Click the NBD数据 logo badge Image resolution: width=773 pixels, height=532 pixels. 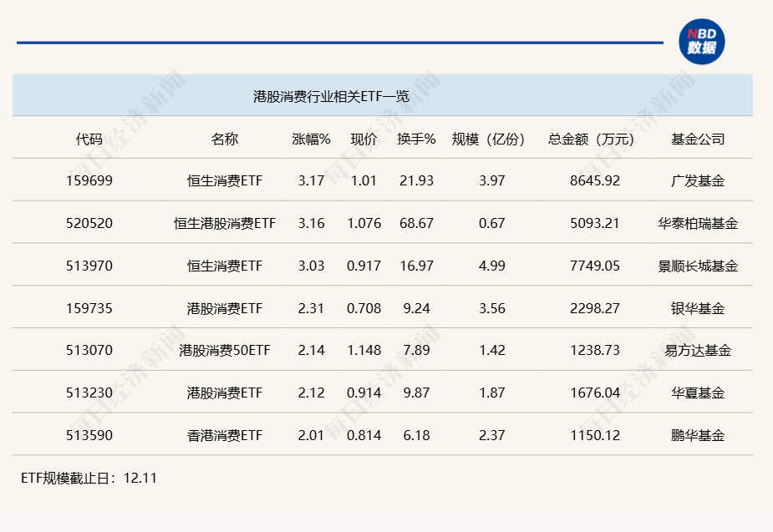point(701,42)
